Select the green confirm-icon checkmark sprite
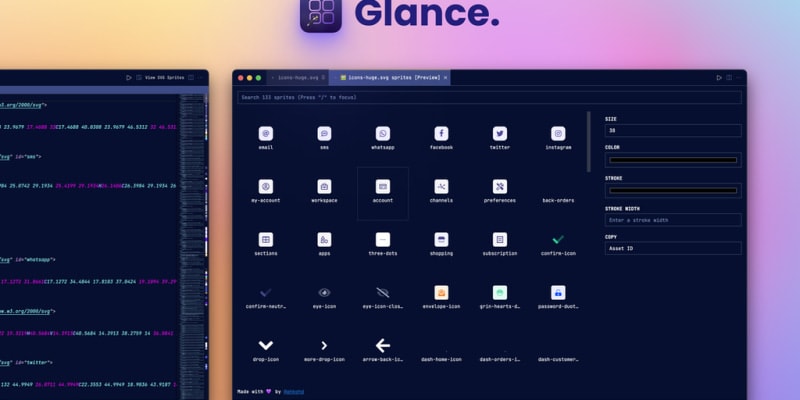 click(x=558, y=239)
